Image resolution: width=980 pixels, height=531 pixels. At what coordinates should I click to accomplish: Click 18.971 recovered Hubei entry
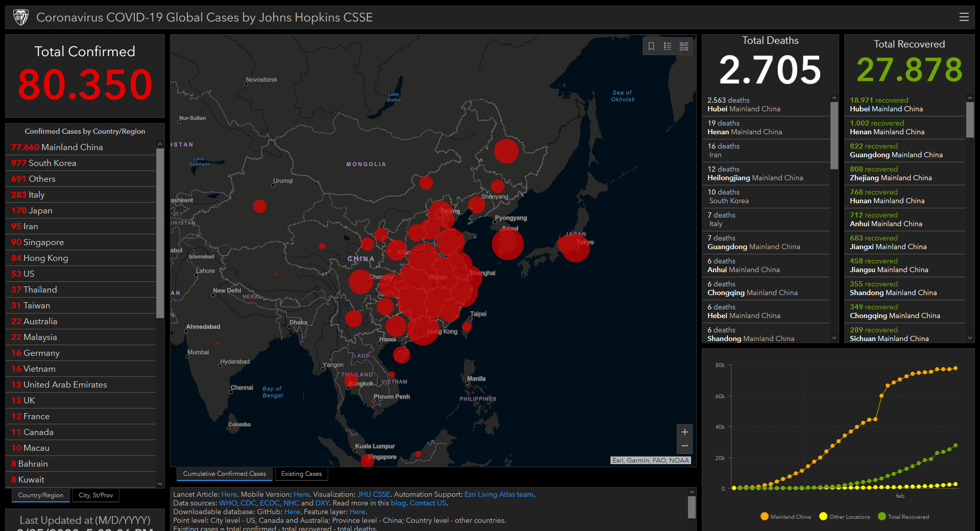pyautogui.click(x=905, y=105)
